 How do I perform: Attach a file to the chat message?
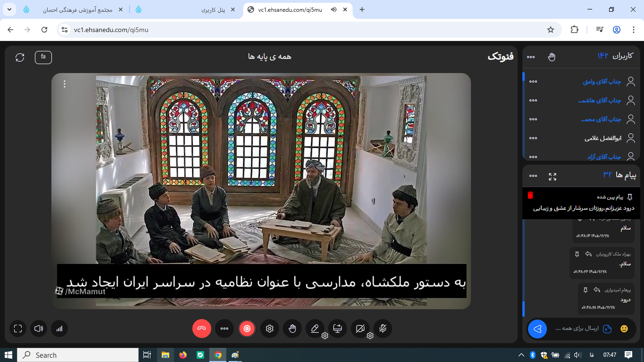point(607,329)
